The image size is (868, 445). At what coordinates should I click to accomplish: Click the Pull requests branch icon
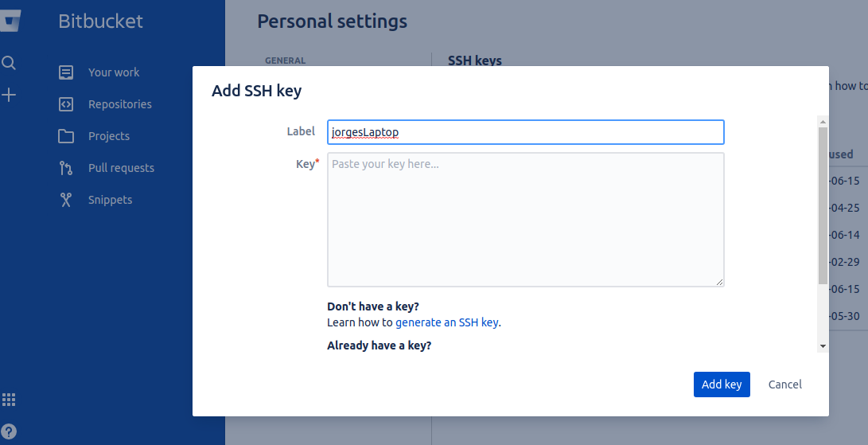tap(66, 168)
